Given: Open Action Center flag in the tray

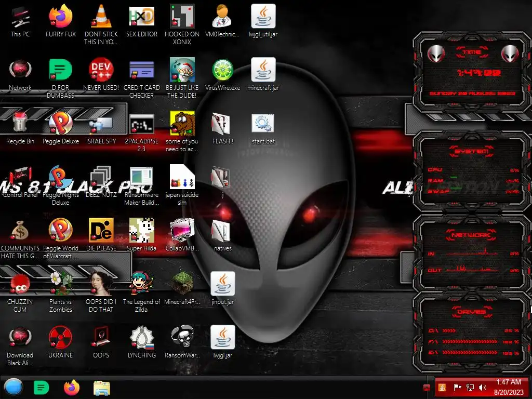Looking at the screenshot, I should click(x=457, y=388).
